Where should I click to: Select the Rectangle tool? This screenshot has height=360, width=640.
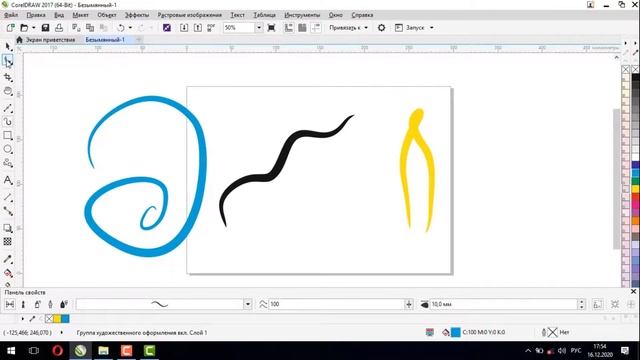point(8,136)
